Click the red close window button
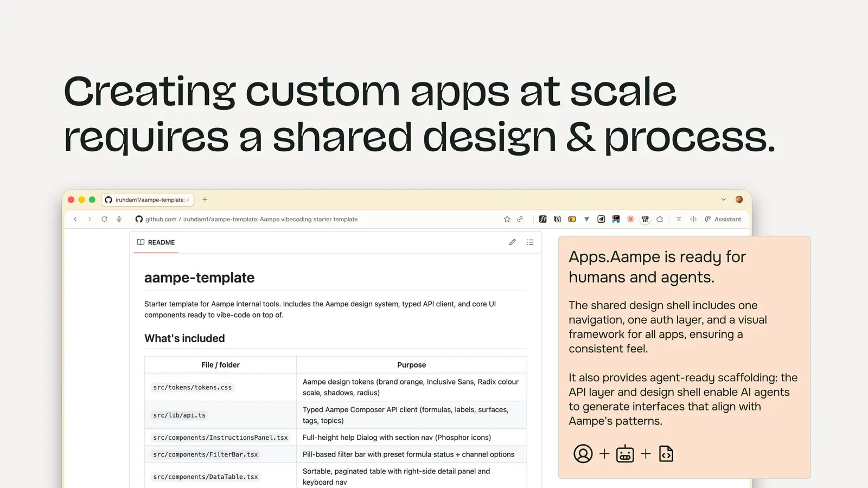 [x=71, y=200]
